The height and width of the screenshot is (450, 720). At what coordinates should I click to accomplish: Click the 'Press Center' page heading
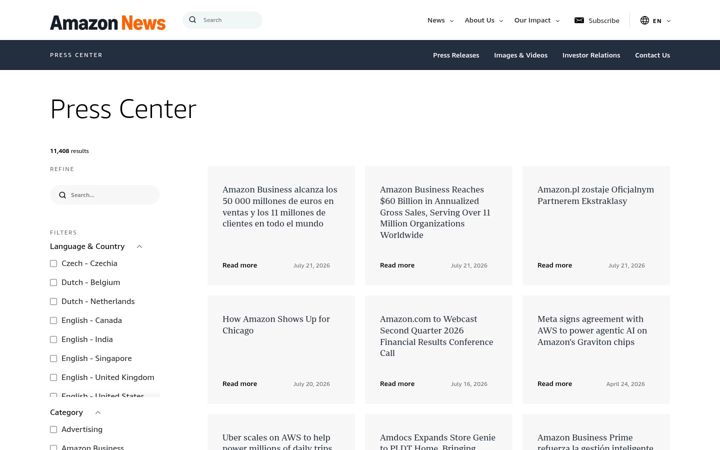[123, 109]
